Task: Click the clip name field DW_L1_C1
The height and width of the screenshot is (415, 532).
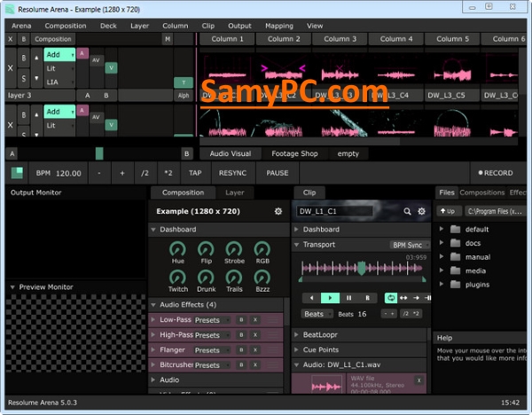Action: [334, 211]
